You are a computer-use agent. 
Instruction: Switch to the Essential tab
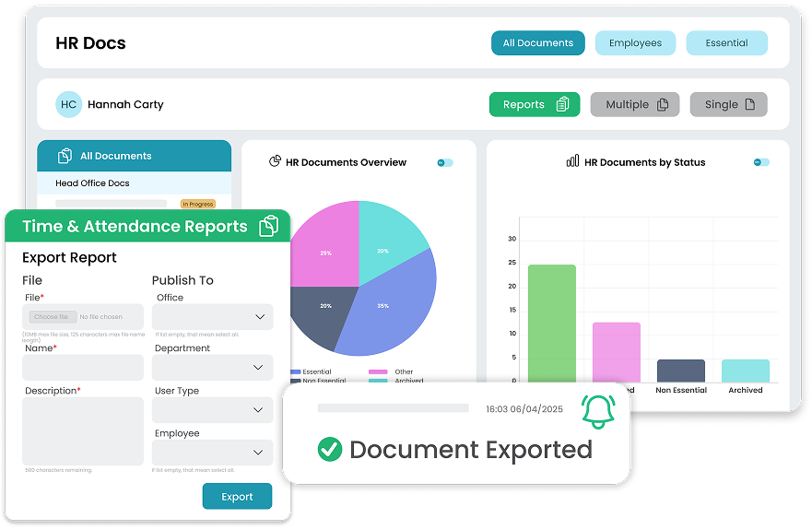726,43
